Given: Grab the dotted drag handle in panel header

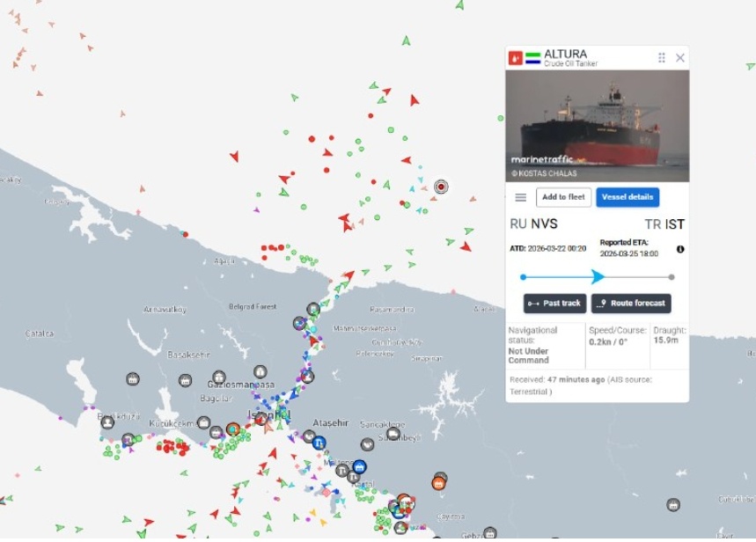Looking at the screenshot, I should 662,58.
